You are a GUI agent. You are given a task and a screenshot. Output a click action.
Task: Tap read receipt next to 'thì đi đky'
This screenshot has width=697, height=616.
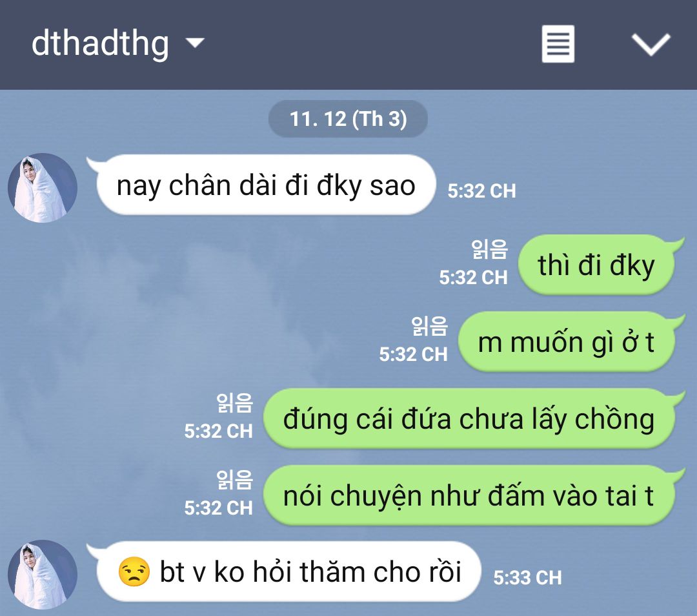(x=489, y=249)
